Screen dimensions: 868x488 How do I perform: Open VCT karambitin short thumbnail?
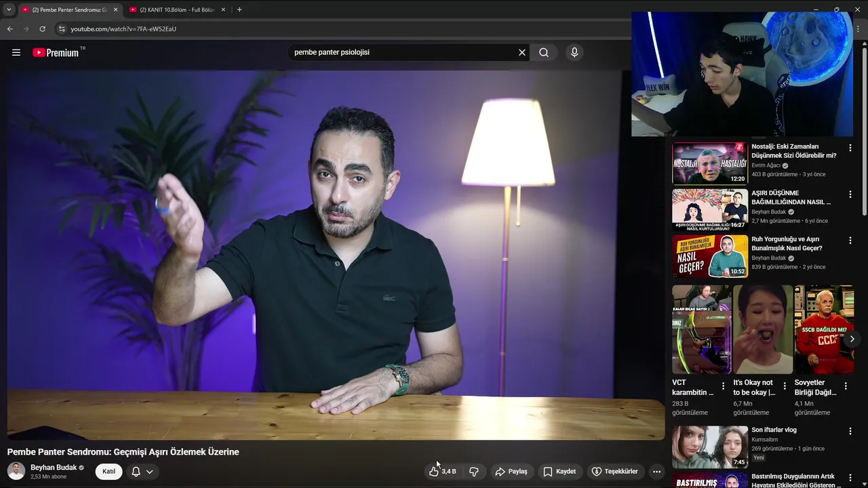coord(701,329)
